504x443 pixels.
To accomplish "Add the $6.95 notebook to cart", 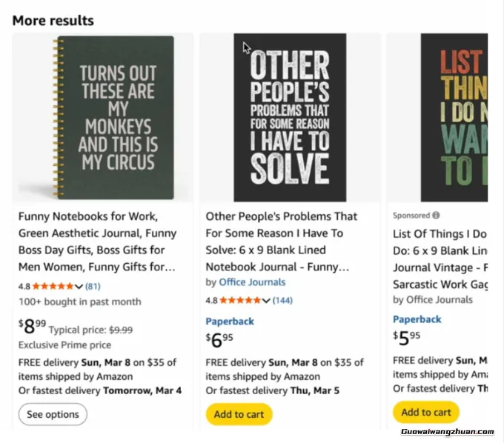I will pyautogui.click(x=239, y=414).
